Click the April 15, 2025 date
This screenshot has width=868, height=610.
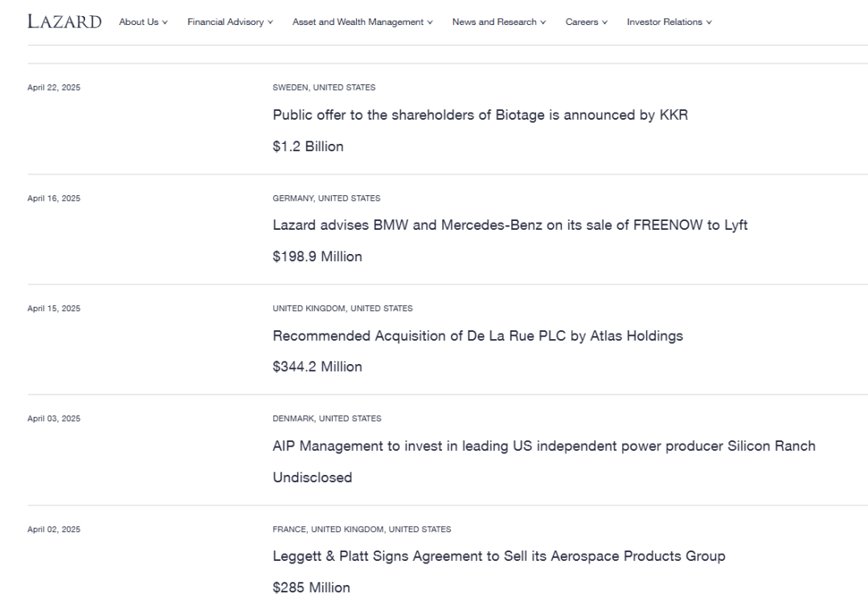[54, 309]
